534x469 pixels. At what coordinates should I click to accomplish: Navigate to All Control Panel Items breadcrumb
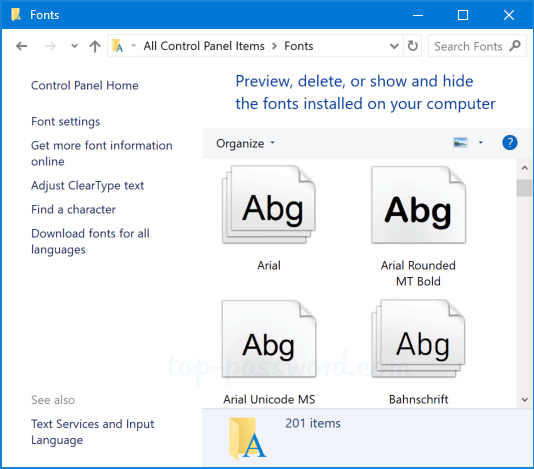pos(204,46)
